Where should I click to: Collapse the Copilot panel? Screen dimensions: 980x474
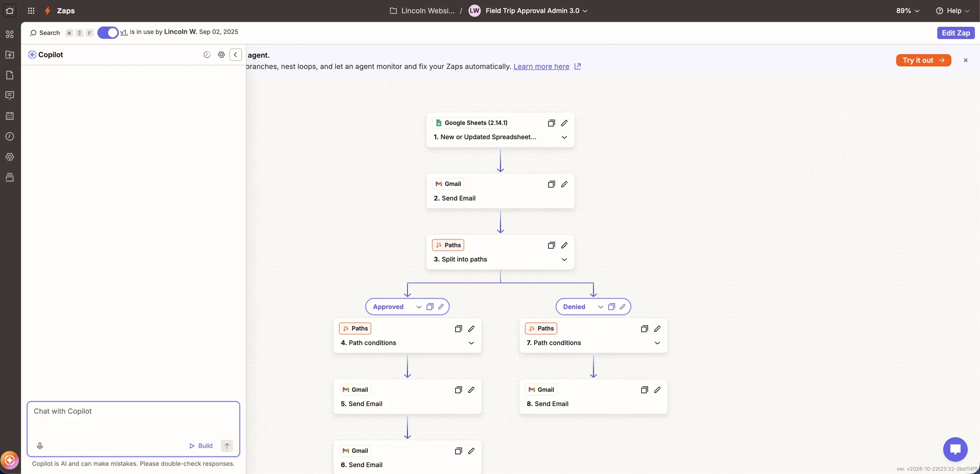pyautogui.click(x=235, y=55)
